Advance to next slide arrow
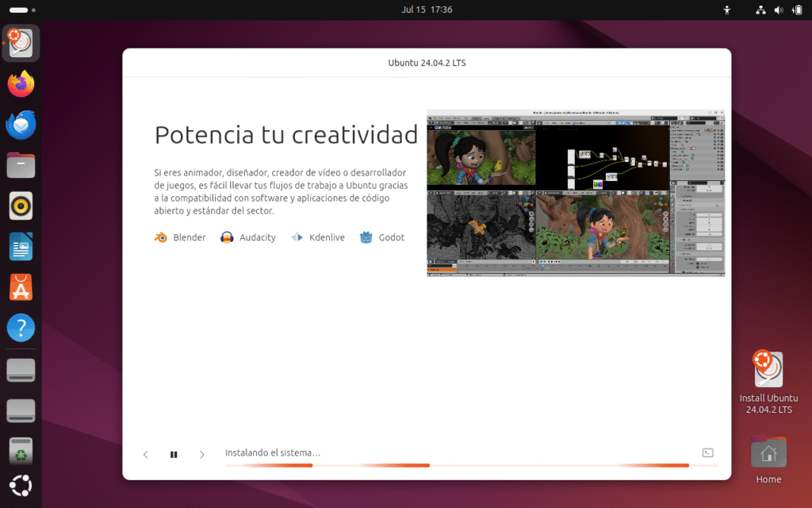Image resolution: width=812 pixels, height=508 pixels. tap(202, 455)
